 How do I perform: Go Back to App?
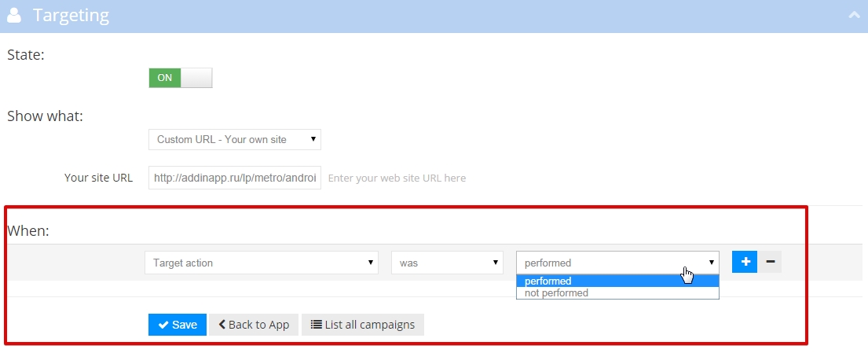[254, 325]
